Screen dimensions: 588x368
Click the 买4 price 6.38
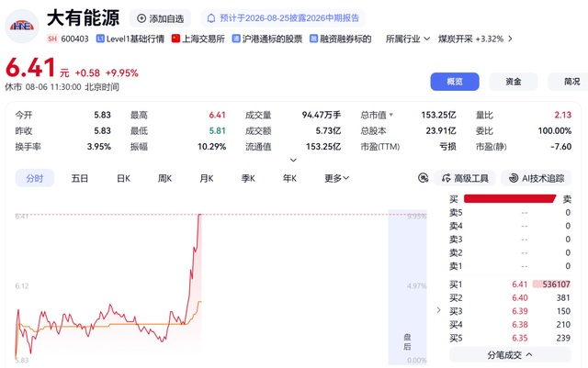tap(520, 325)
